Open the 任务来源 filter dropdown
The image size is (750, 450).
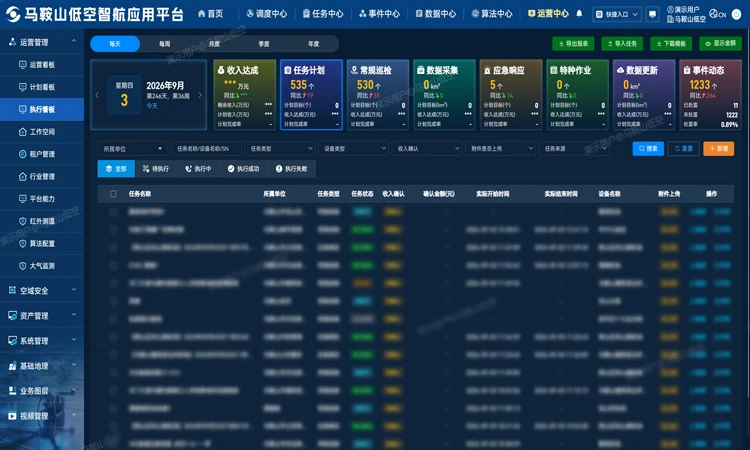point(574,149)
